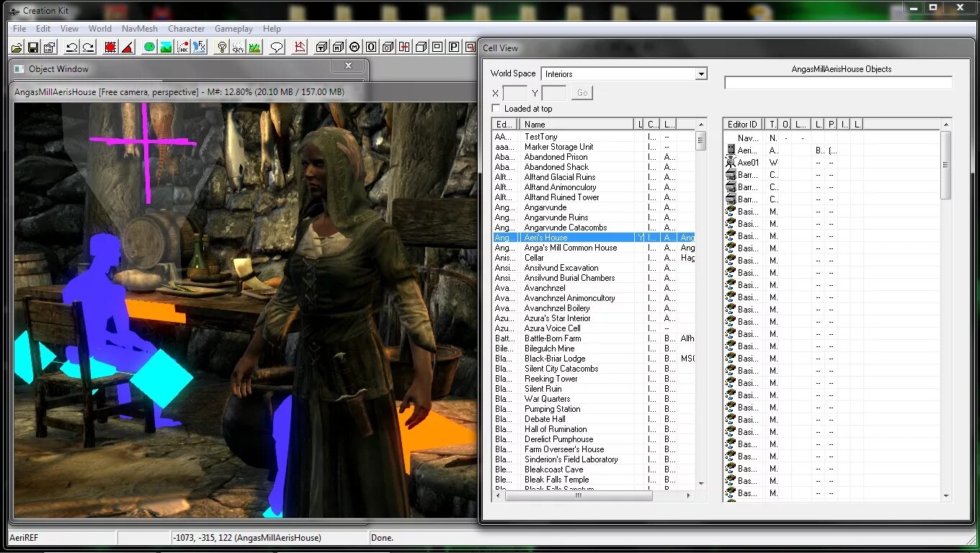This screenshot has width=980, height=553.
Task: Open the speech bubble dialogue icon
Action: pos(277,48)
